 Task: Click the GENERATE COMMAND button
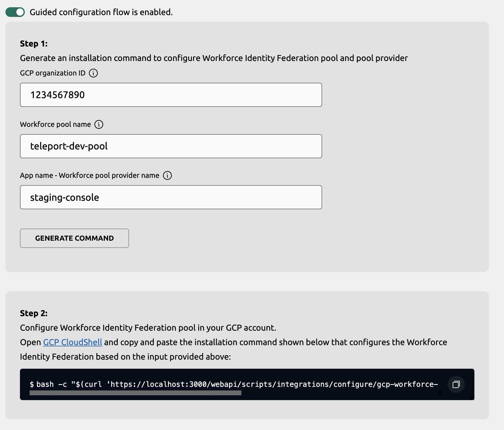point(74,238)
